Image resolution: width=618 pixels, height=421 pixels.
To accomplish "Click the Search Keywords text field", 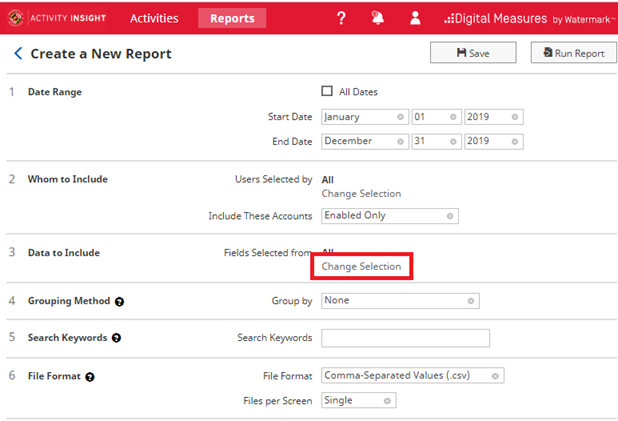I will [x=405, y=338].
